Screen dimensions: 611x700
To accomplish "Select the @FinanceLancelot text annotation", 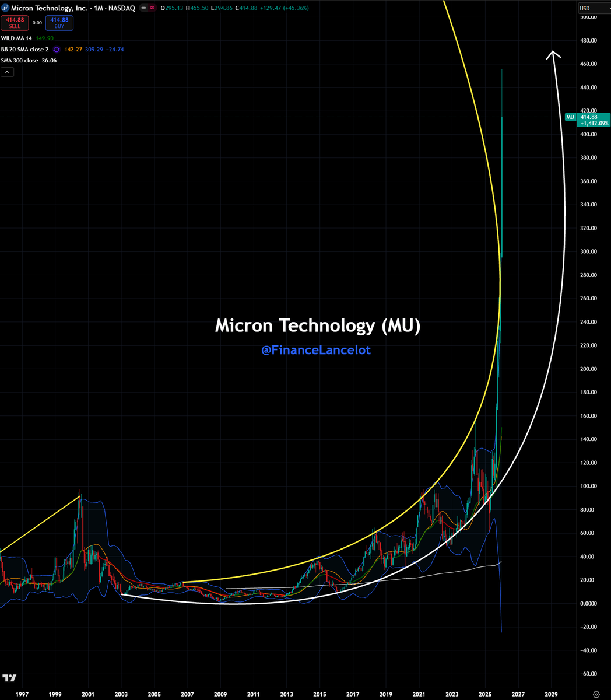I will [316, 350].
